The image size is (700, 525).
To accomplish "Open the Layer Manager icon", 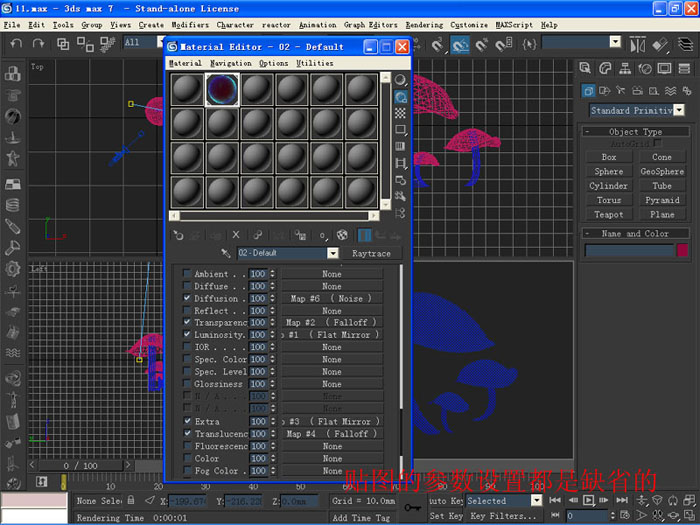I will (685, 45).
